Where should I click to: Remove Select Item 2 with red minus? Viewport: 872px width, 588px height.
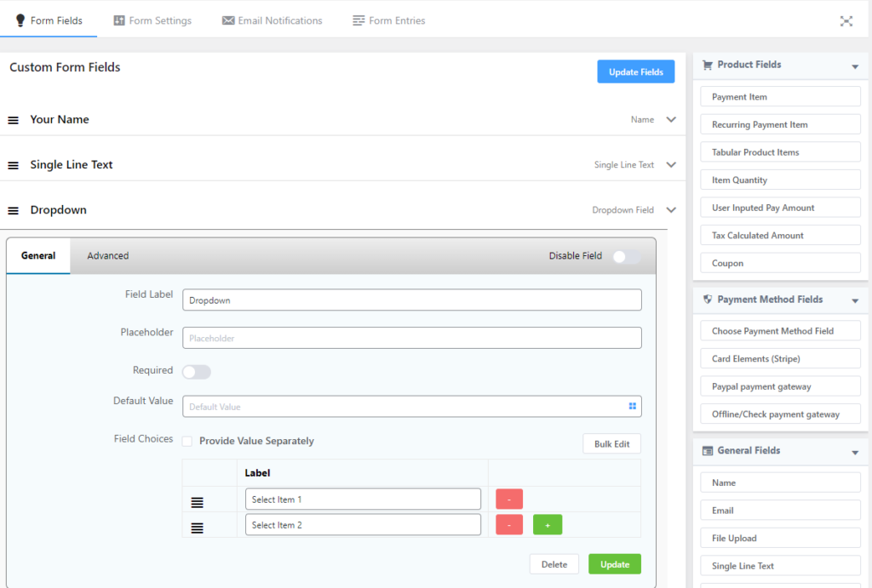click(508, 525)
